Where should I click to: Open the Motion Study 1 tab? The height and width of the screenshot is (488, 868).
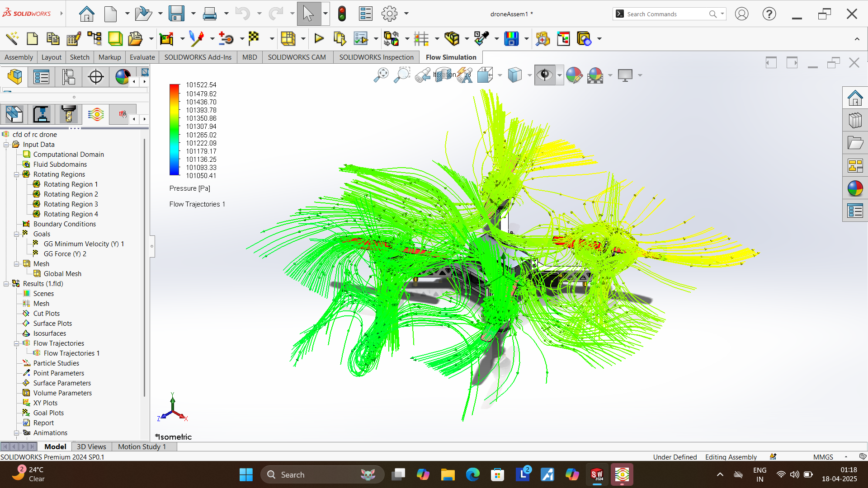tap(142, 446)
